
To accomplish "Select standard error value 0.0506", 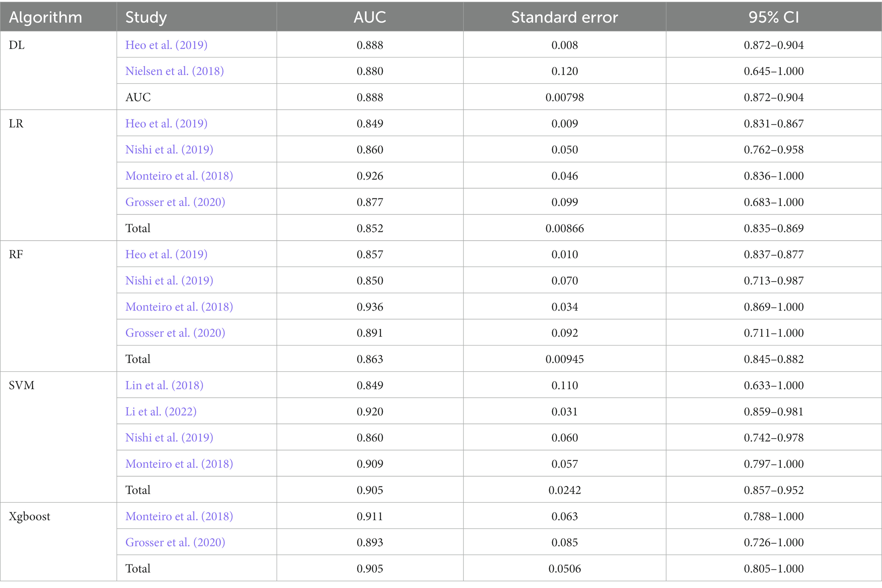I will [x=565, y=568].
